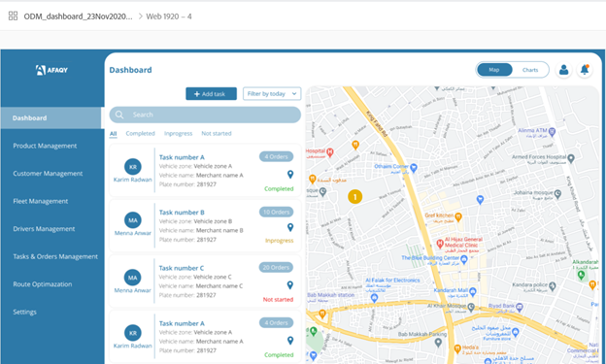Click ODM_dashboard_23Nov2020 breadcrumb
The height and width of the screenshot is (364, 606).
[x=78, y=17]
